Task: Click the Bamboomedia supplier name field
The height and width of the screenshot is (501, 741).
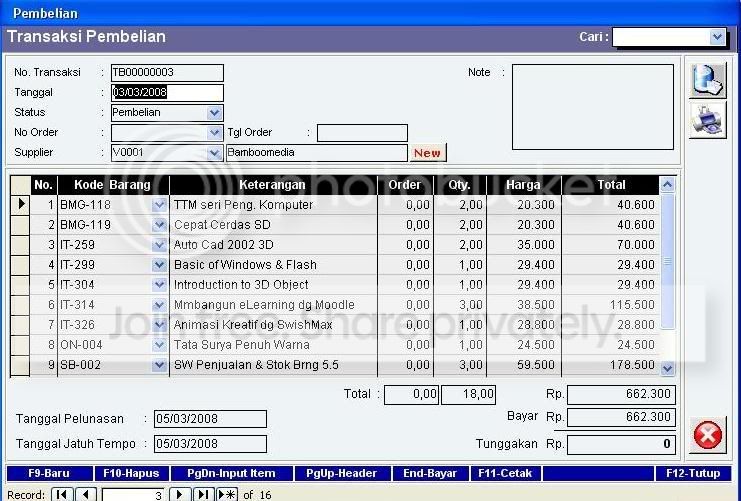Action: [317, 153]
